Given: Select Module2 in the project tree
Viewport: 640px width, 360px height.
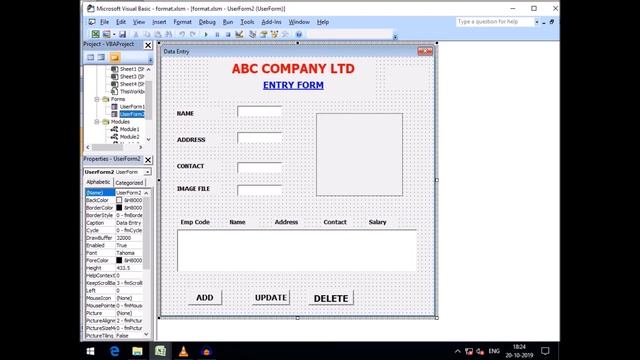Looking at the screenshot, I should click(x=125, y=137).
